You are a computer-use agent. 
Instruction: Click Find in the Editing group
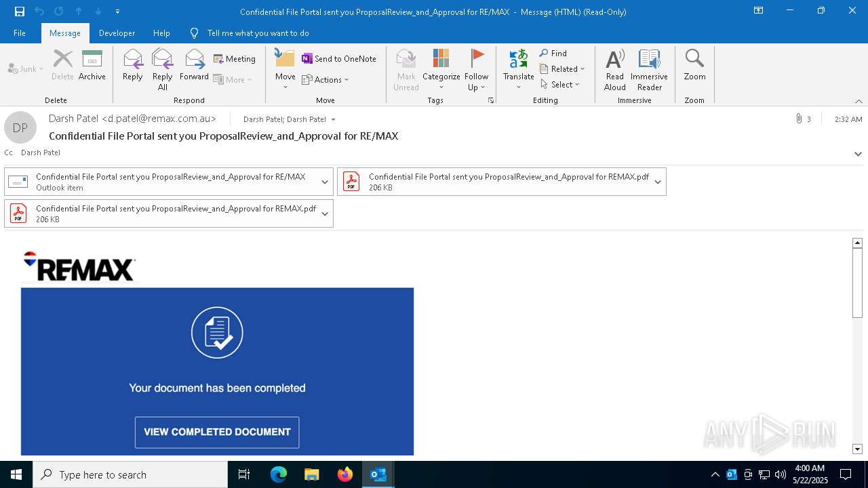tap(553, 53)
